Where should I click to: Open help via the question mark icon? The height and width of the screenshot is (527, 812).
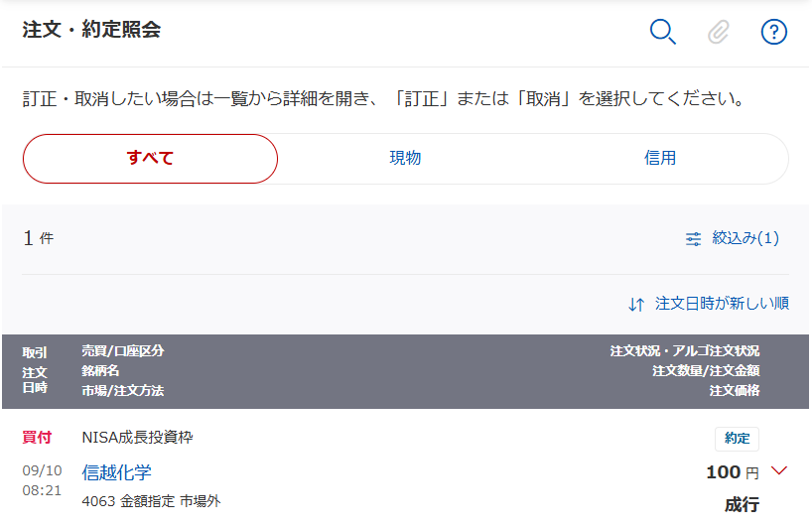pos(773,32)
